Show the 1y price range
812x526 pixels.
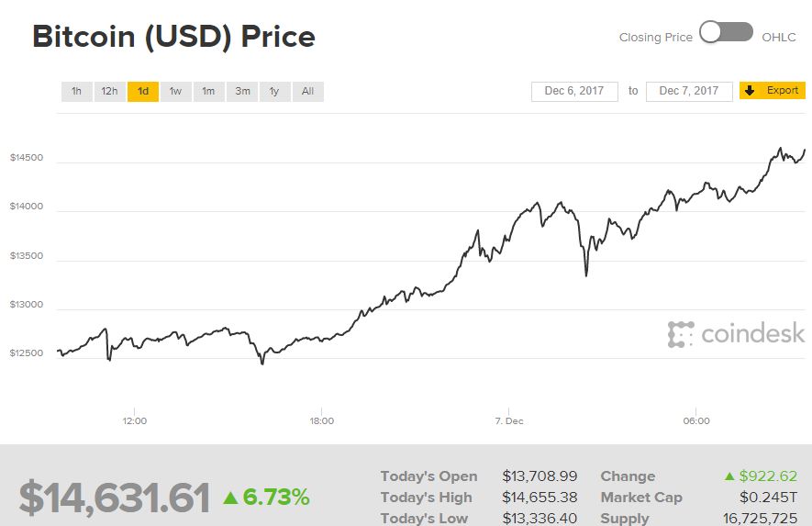[273, 91]
